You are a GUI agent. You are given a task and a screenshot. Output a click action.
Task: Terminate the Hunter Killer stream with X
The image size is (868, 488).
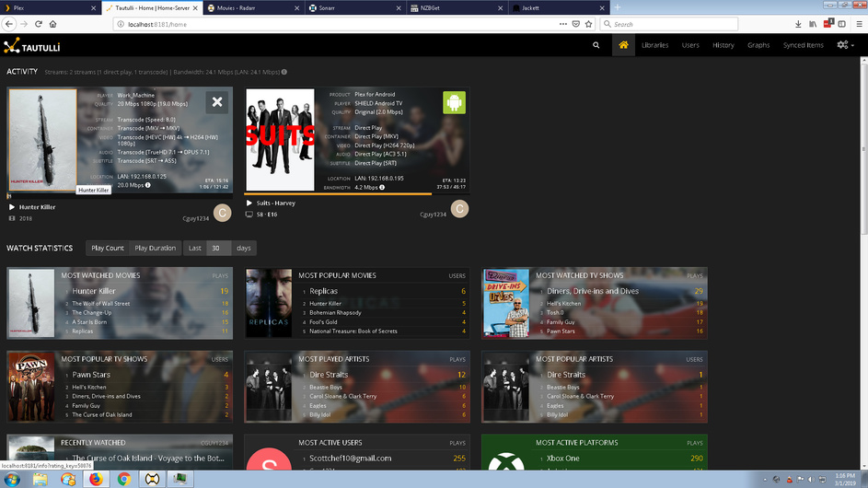click(217, 102)
